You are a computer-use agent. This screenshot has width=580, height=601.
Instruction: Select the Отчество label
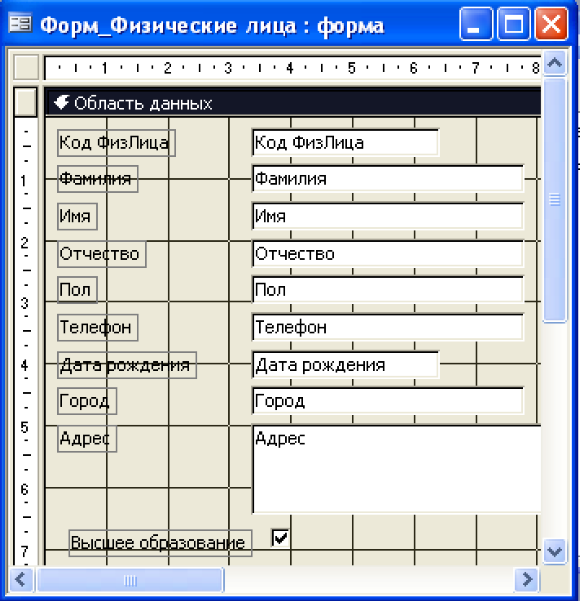102,254
